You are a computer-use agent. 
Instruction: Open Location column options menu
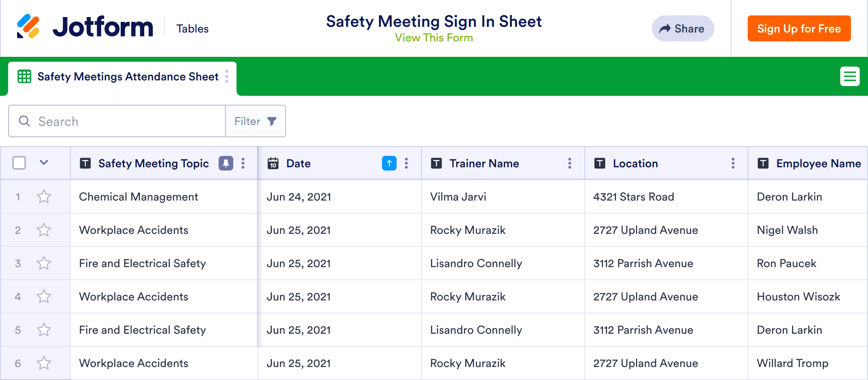point(733,163)
